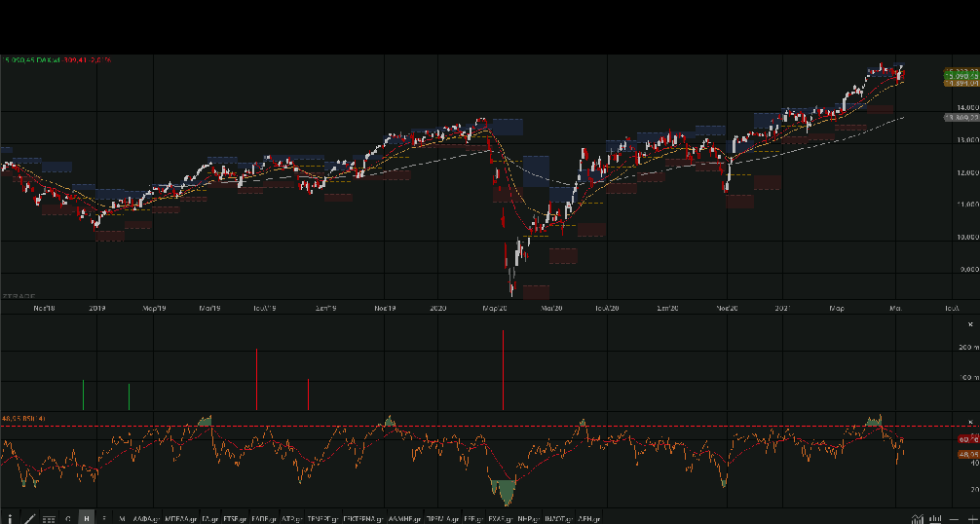The image size is (980, 524).
Task: Open the indicators bar-chart icon
Action: click(935, 519)
